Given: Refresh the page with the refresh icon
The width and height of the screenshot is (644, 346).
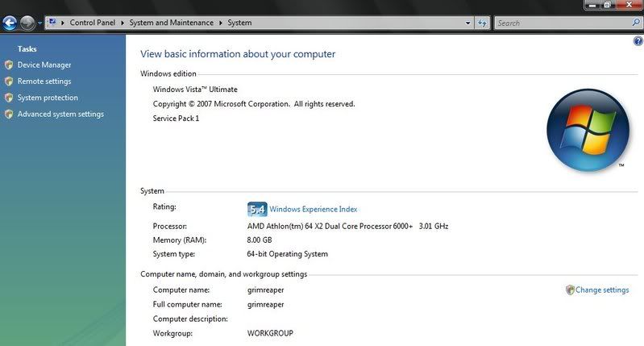Looking at the screenshot, I should [482, 23].
